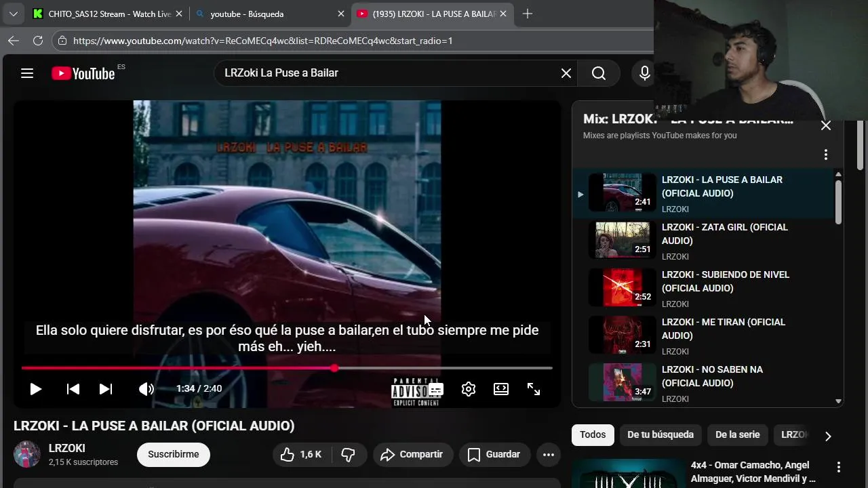Select the De la serie chip
Viewport: 868px width, 488px height.
738,435
